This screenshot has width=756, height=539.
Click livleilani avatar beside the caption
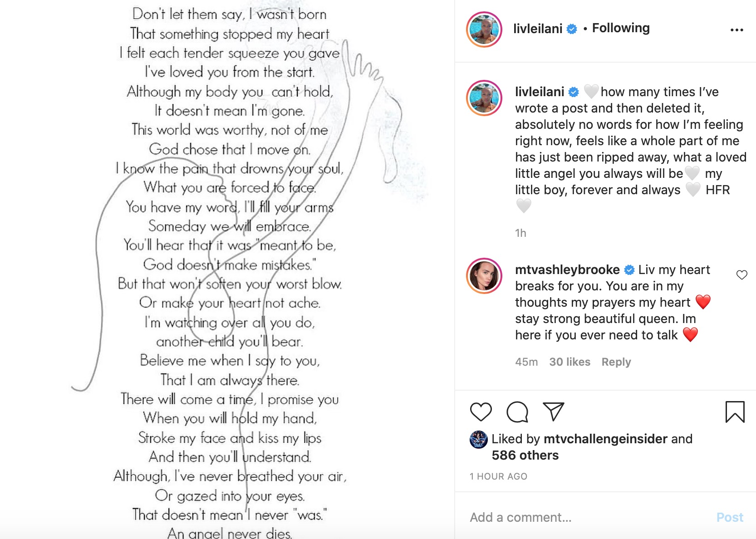pyautogui.click(x=484, y=98)
